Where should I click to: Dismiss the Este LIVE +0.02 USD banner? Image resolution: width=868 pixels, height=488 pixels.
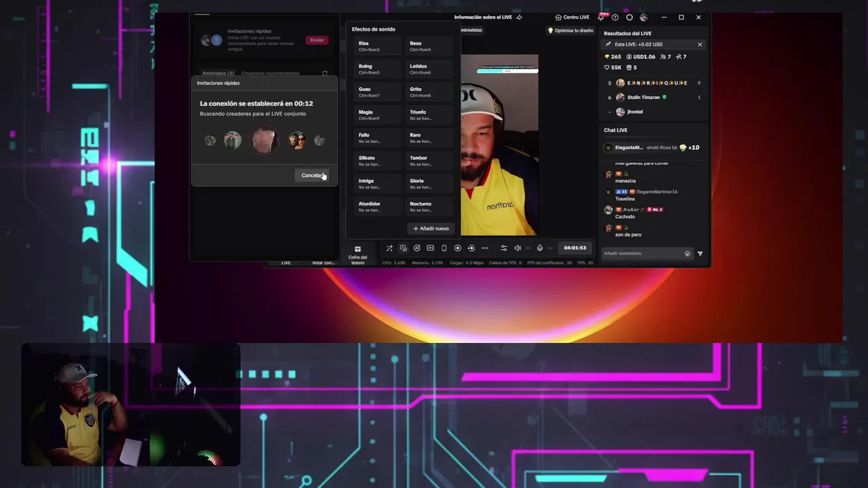click(x=700, y=45)
